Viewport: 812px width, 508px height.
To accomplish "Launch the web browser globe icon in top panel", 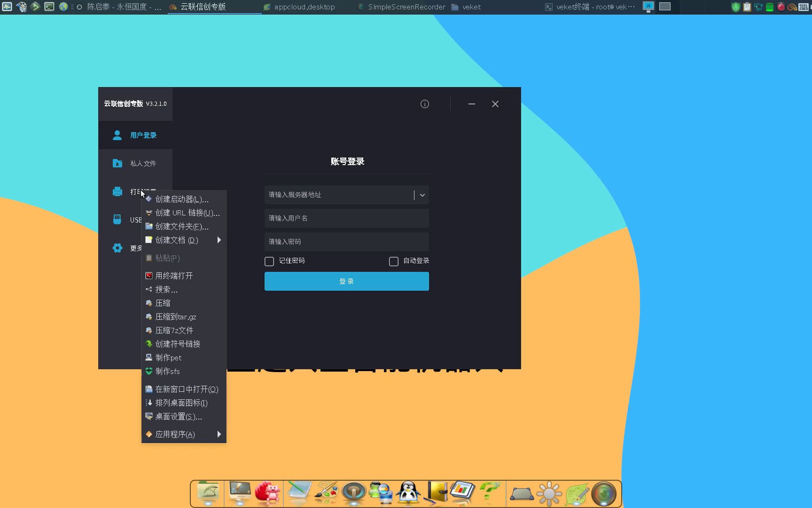I will click(x=63, y=7).
